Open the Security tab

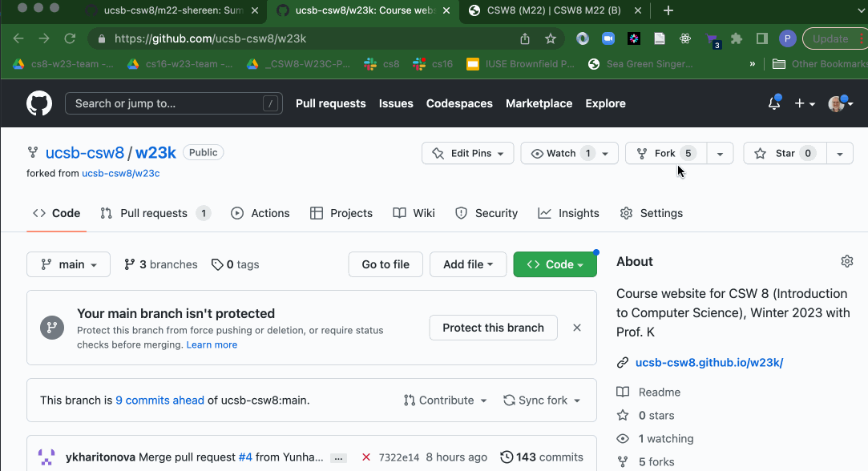click(486, 213)
